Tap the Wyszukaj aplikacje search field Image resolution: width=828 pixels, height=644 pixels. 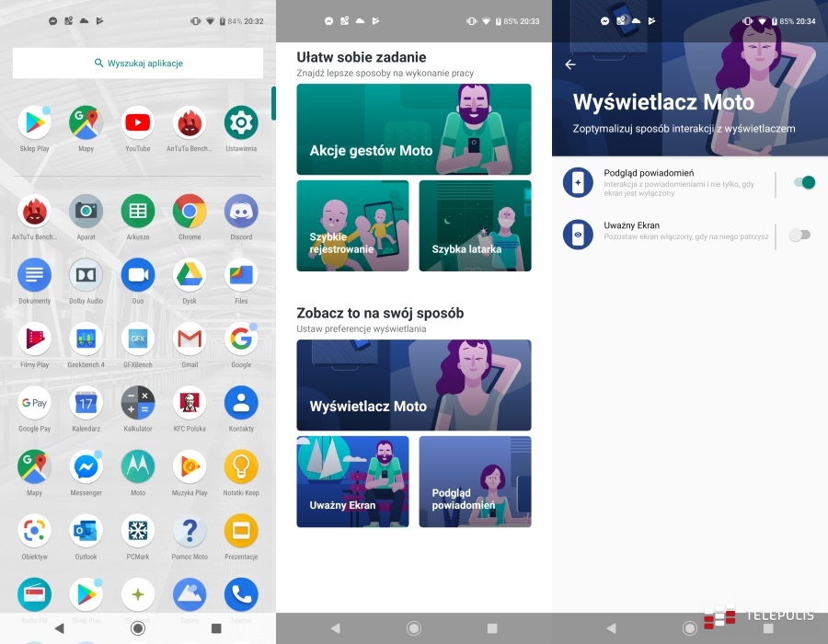[x=136, y=63]
